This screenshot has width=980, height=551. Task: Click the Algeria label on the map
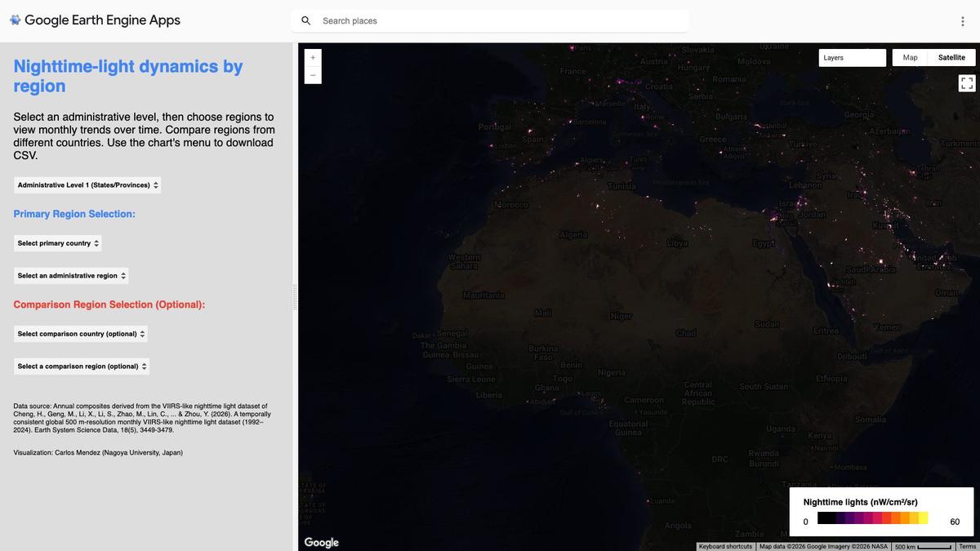[x=573, y=235]
